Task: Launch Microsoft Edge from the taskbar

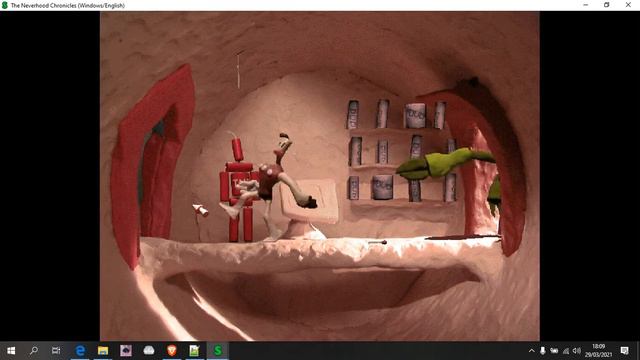Action: click(80, 350)
